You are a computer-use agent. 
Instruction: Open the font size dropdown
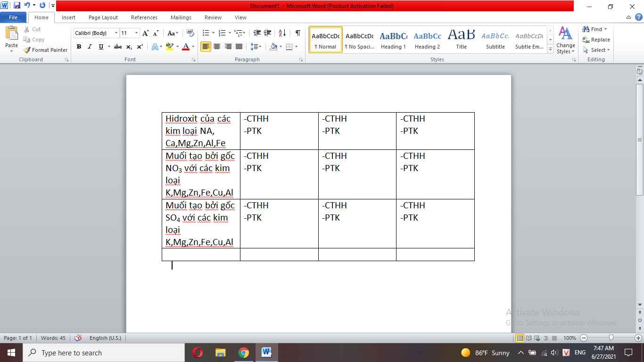(137, 33)
